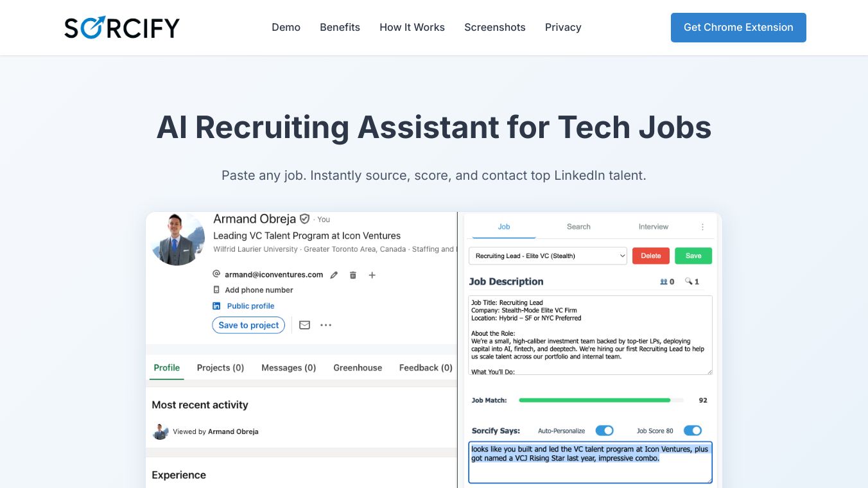The image size is (868, 488).
Task: Open the three-dot more actions icon
Action: (x=326, y=325)
